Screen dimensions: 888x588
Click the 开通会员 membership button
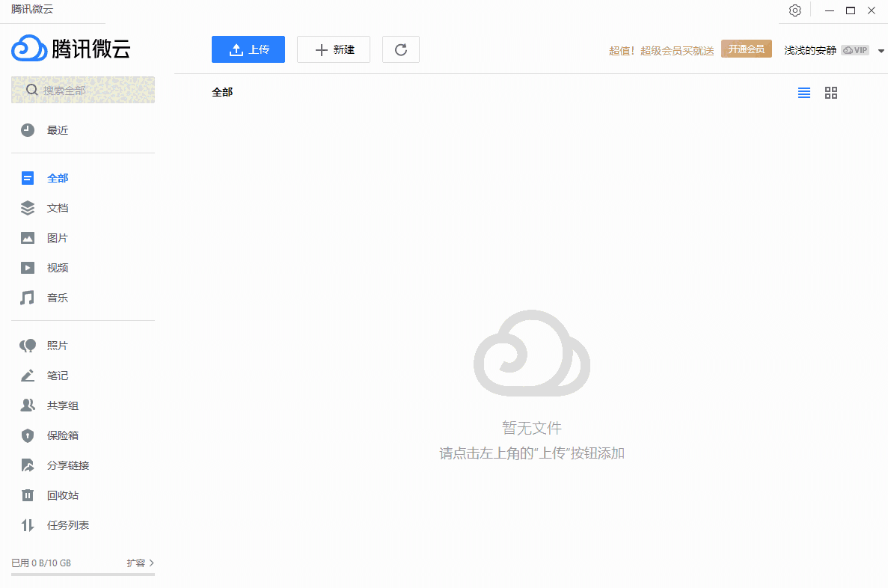tap(746, 48)
